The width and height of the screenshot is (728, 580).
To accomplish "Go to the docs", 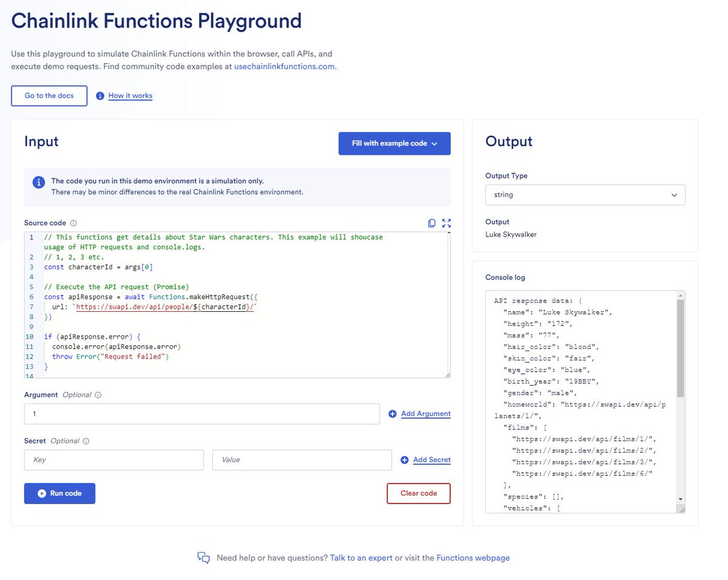I will click(49, 96).
